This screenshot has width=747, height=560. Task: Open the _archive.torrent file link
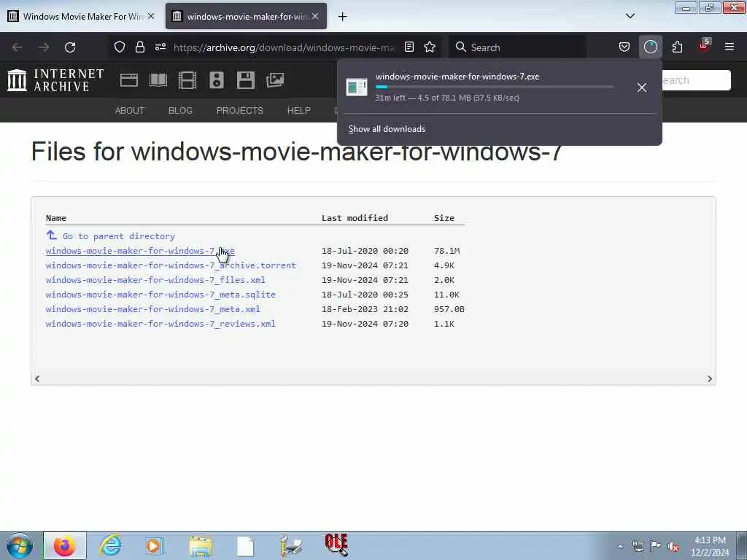click(171, 265)
